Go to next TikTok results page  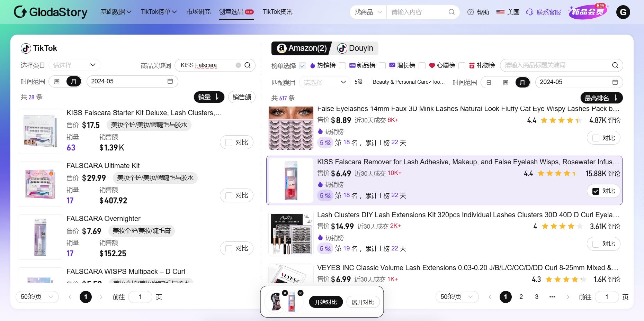tap(101, 297)
